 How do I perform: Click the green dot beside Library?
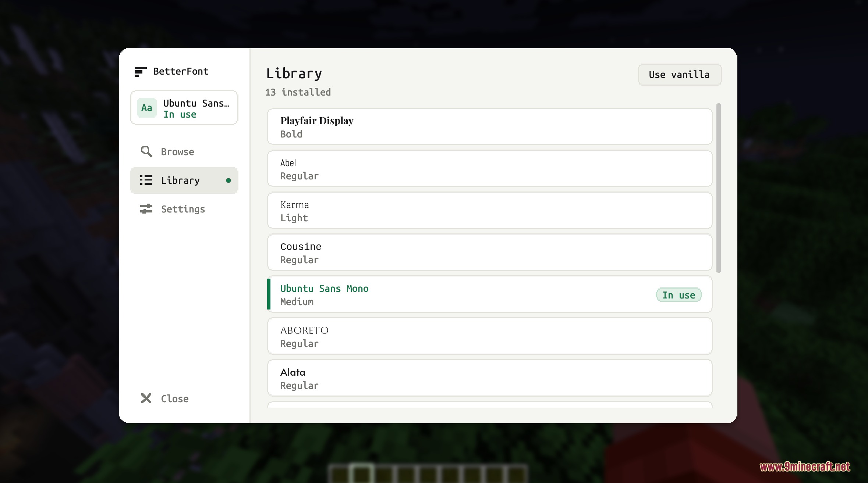pos(228,180)
